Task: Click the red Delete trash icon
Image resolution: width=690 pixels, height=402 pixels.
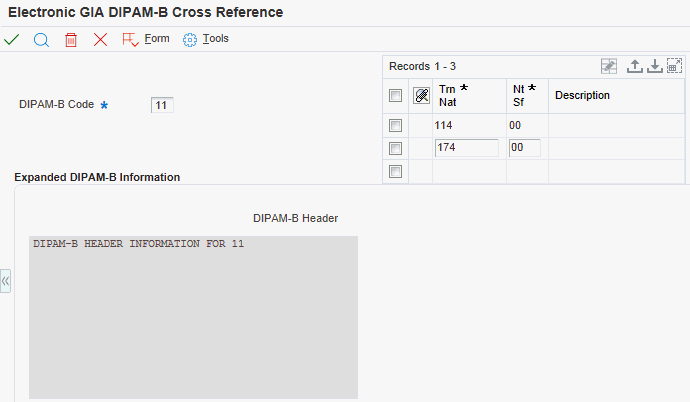Action: tap(71, 40)
